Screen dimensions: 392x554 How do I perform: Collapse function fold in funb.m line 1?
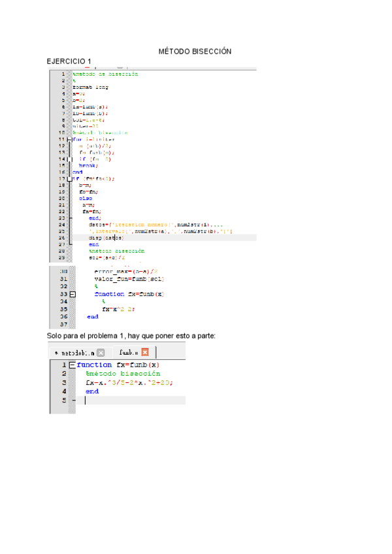(72, 365)
